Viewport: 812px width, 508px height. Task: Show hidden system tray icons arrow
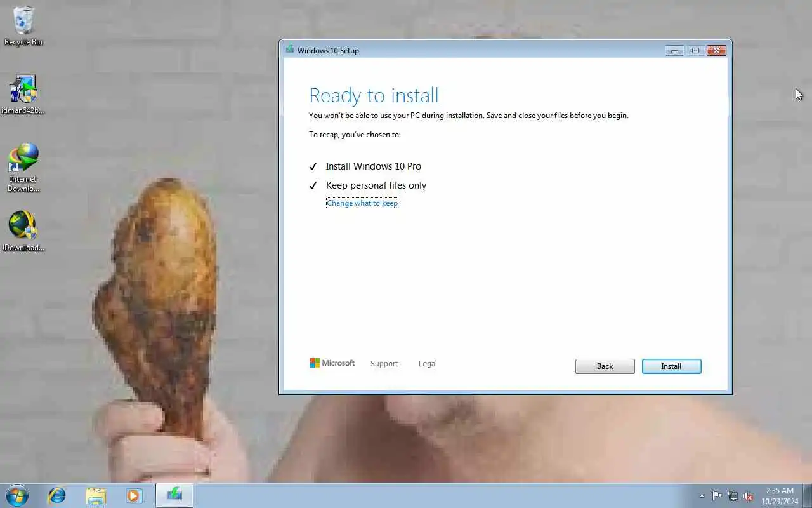(x=702, y=496)
